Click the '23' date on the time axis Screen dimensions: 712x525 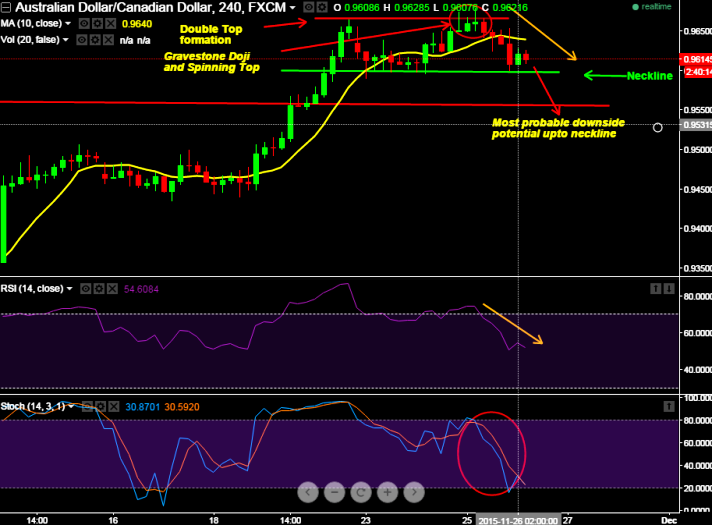(365, 520)
